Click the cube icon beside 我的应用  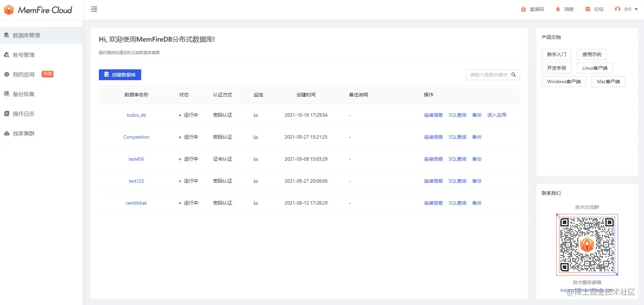tap(6, 74)
